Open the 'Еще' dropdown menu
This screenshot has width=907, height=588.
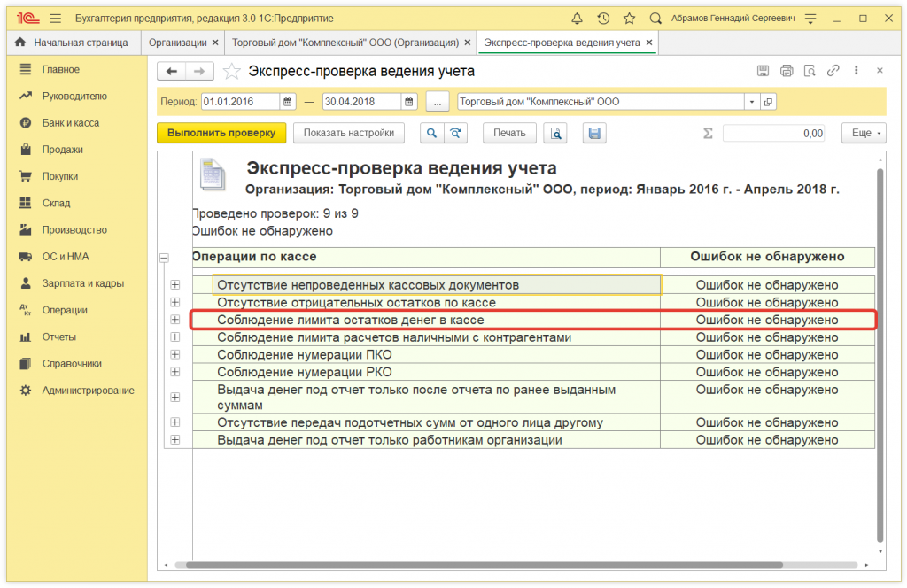[863, 133]
